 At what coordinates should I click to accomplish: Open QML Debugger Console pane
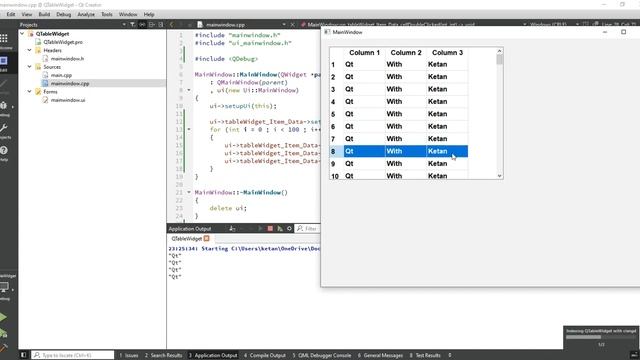pyautogui.click(x=322, y=355)
